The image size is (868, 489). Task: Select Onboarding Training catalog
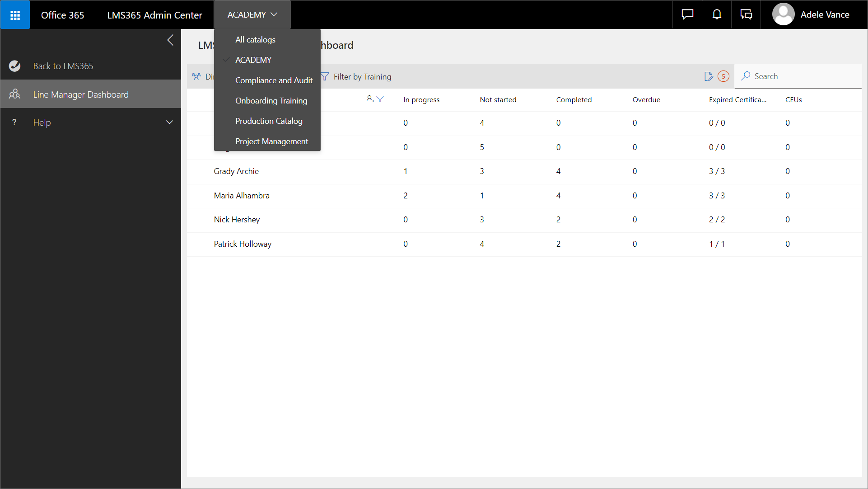[x=271, y=101]
